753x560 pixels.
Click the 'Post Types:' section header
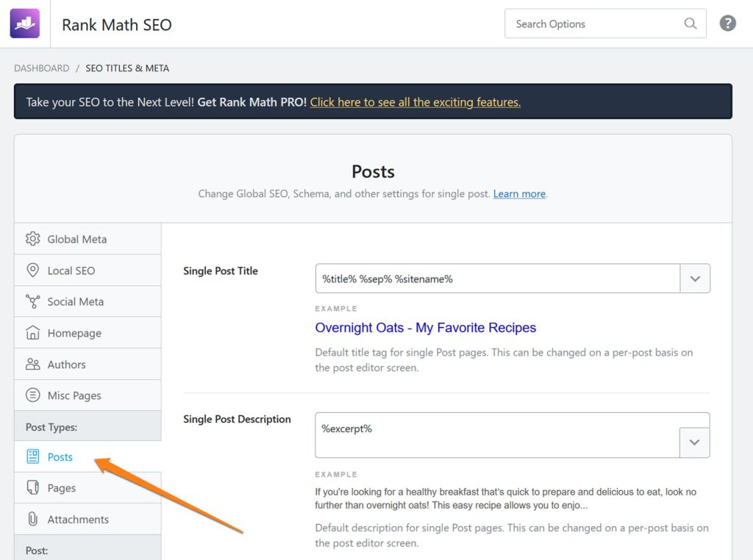coord(88,426)
